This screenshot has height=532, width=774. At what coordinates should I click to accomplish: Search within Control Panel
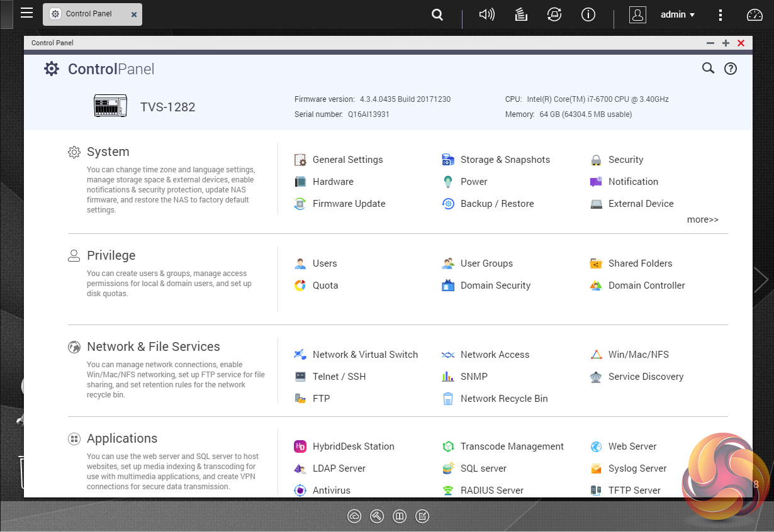pyautogui.click(x=708, y=69)
